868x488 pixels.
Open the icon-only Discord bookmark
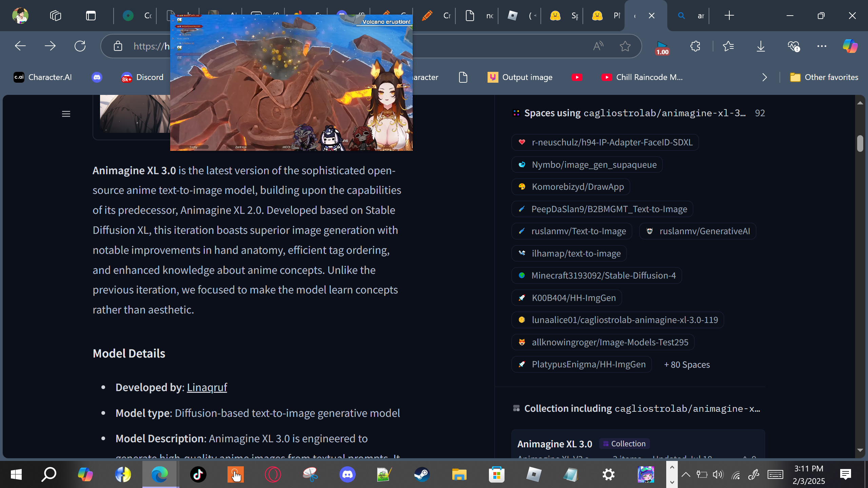(x=97, y=77)
